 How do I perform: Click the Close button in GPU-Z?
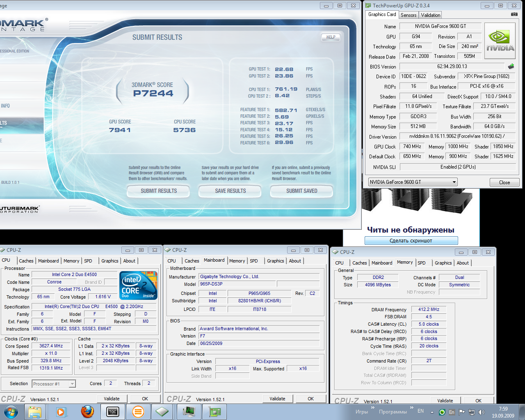point(504,183)
